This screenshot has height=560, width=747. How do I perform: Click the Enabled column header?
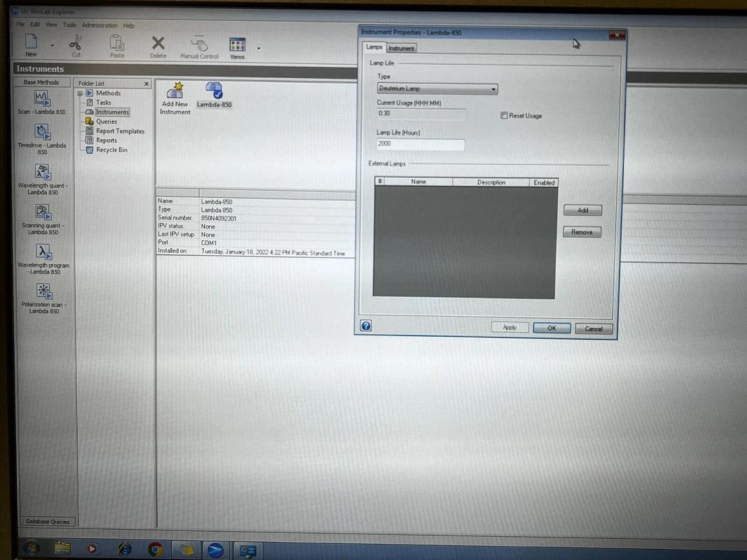coord(543,182)
